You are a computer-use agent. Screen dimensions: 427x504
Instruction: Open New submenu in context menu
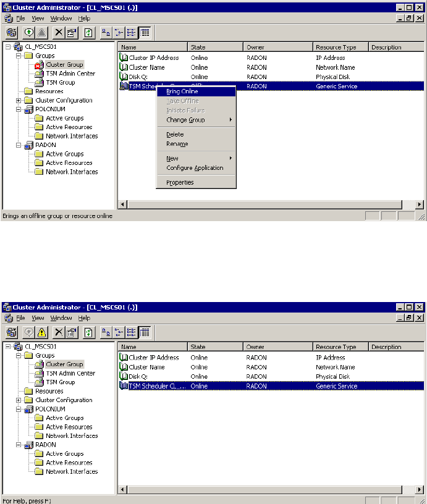click(196, 159)
